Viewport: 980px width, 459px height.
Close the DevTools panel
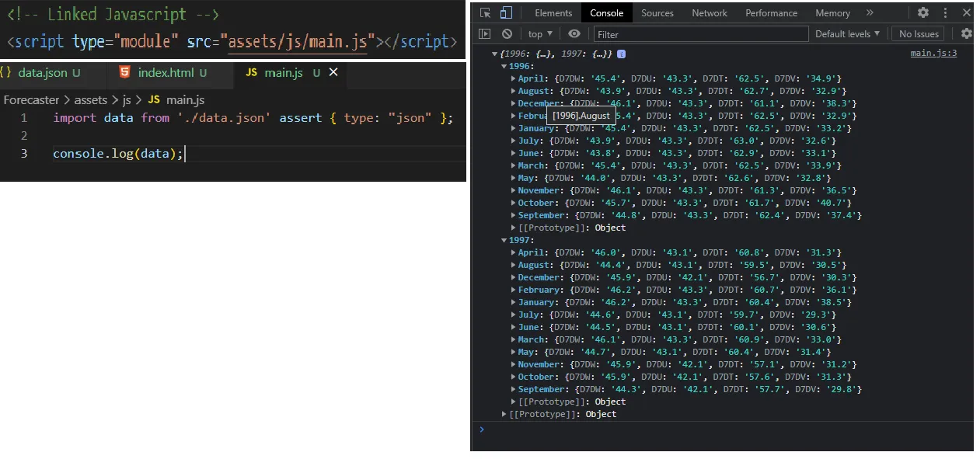[966, 12]
